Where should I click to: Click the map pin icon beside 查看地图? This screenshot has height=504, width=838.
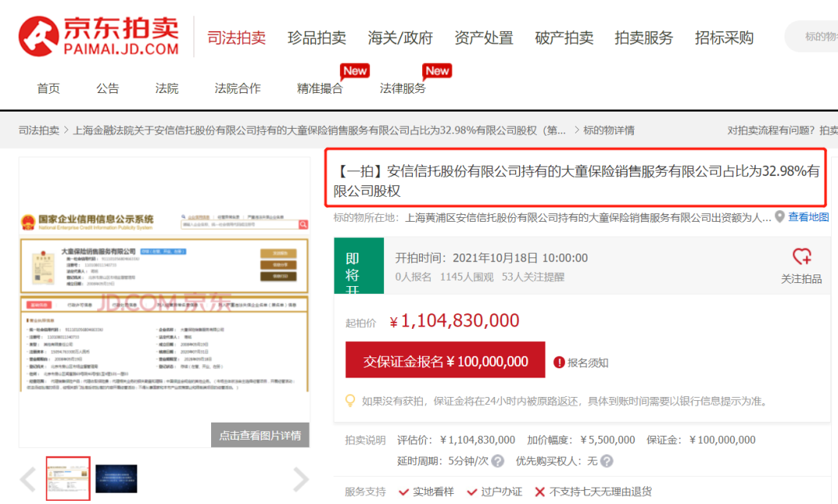[x=780, y=217]
